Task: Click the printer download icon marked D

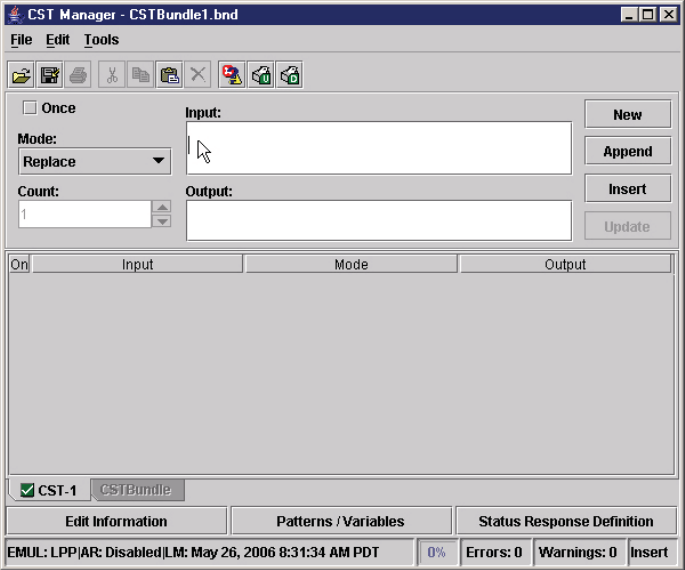Action: pos(290,75)
